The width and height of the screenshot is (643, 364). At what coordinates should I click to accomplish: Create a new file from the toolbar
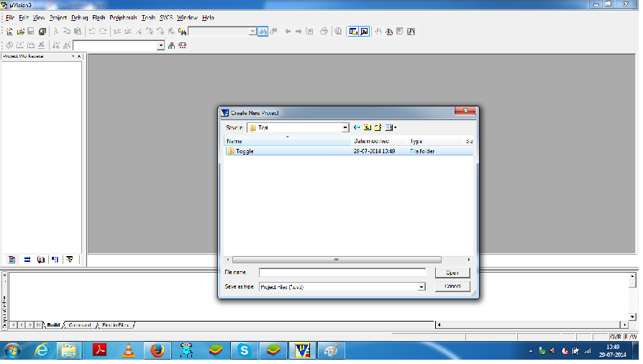9,31
